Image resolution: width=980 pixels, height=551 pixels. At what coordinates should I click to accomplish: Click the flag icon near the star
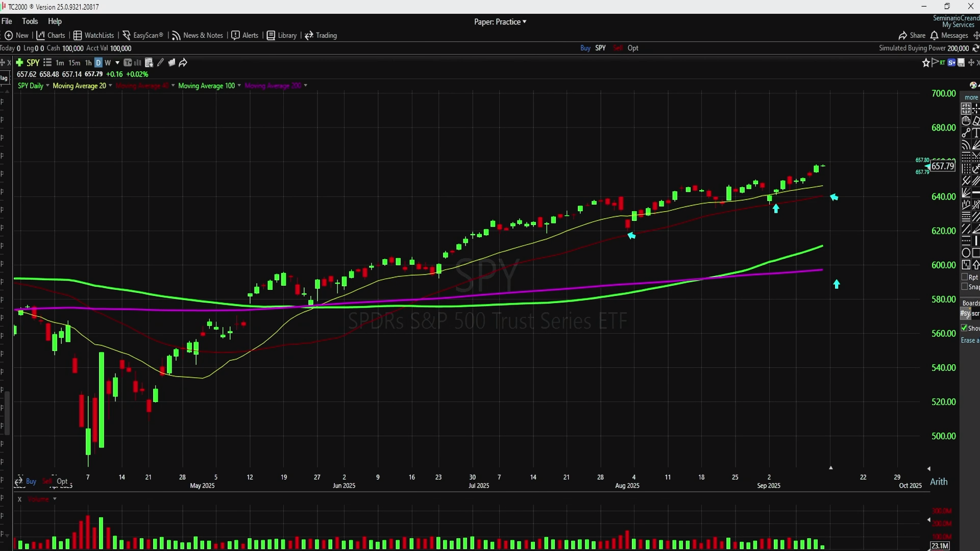[x=935, y=62]
